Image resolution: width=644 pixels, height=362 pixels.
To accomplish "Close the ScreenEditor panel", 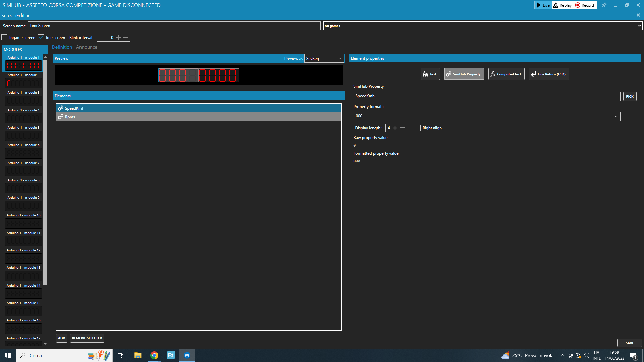I will coord(638,15).
